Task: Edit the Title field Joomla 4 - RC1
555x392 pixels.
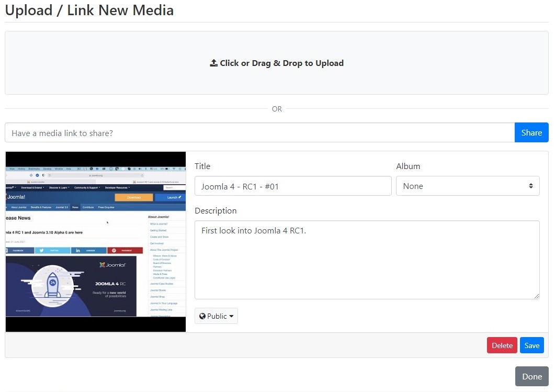Action: [293, 186]
